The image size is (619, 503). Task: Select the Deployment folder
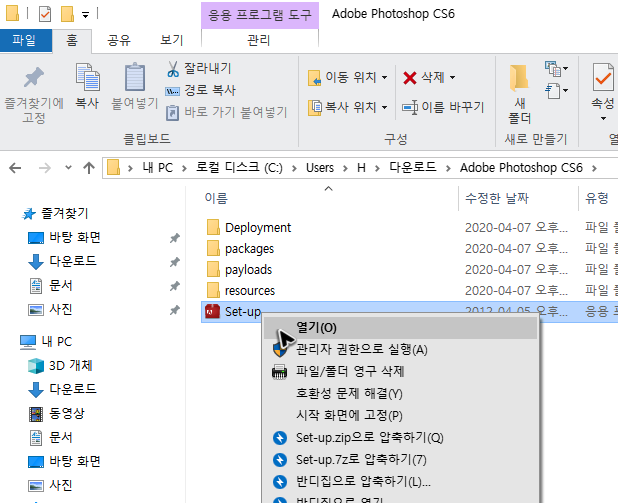tap(258, 228)
